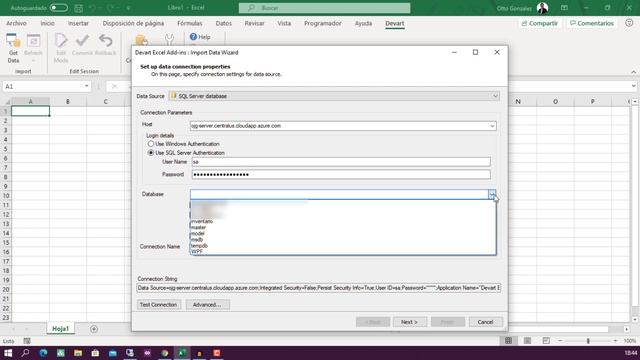Screen dimensions: 640x360
Task: Switch to Normal view icon in status bar
Action: coord(508,340)
